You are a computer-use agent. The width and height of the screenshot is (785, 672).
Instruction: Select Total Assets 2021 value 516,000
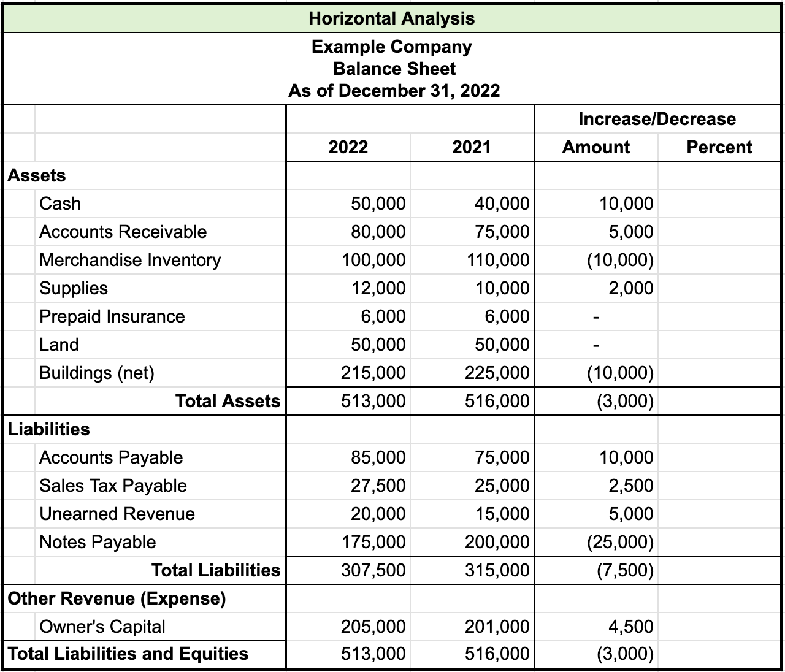[x=497, y=401]
